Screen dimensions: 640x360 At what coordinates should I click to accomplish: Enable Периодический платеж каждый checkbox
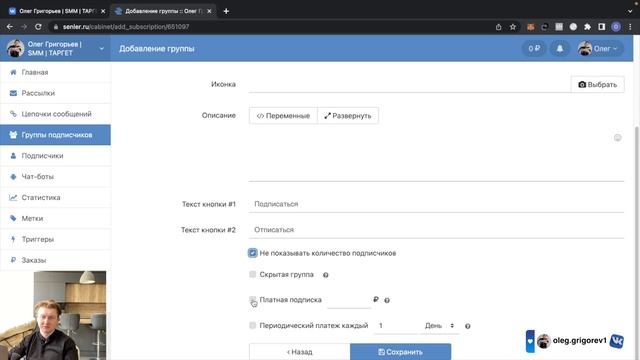pos(253,325)
